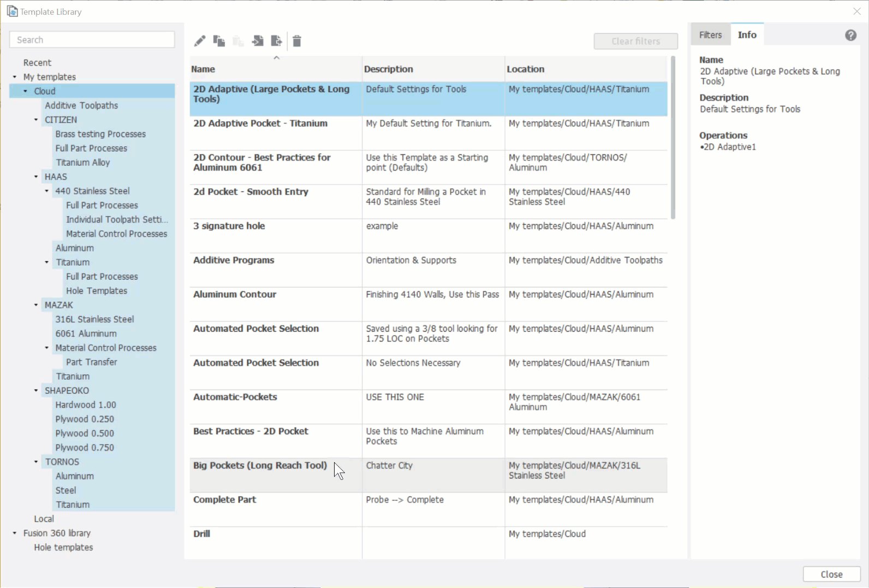Sort by the Location column header
Viewport: 869px width, 588px height.
point(586,69)
